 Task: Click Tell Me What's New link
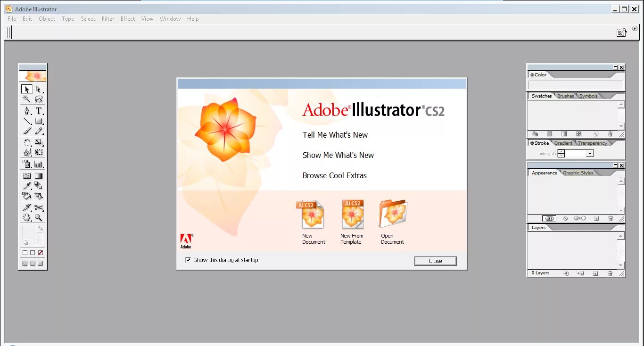(335, 135)
